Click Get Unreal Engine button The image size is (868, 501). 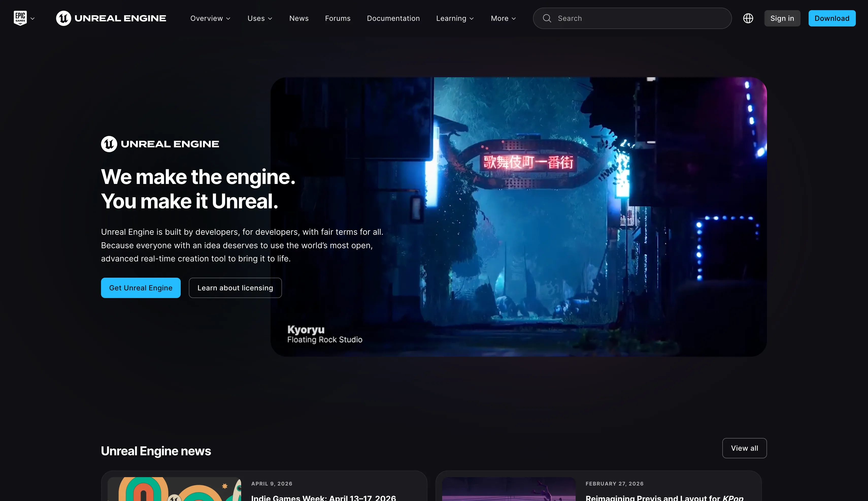tap(141, 288)
